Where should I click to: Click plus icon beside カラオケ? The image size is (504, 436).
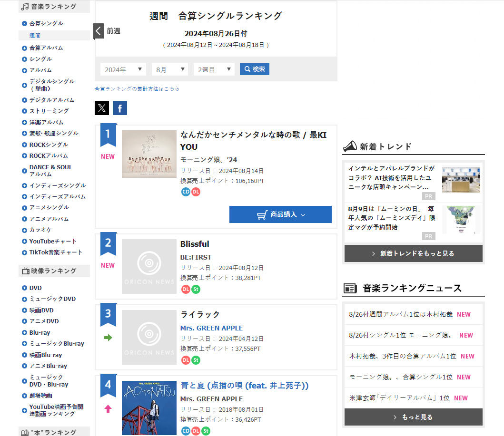click(24, 230)
